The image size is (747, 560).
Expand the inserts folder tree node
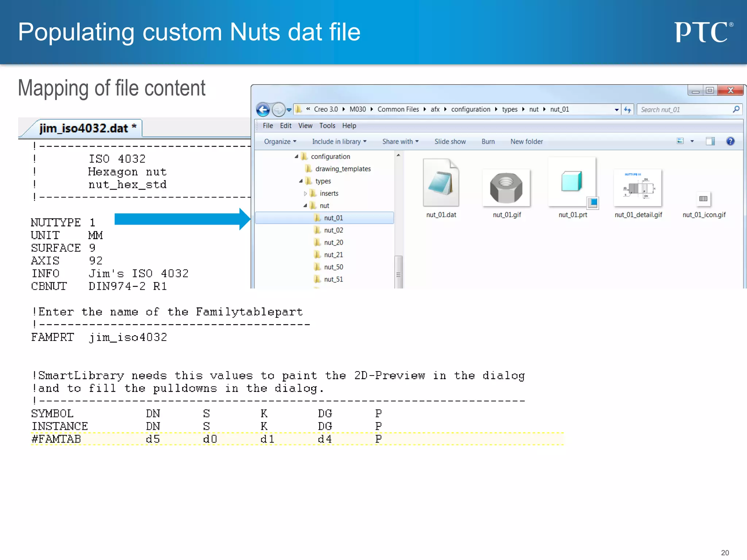pos(305,194)
